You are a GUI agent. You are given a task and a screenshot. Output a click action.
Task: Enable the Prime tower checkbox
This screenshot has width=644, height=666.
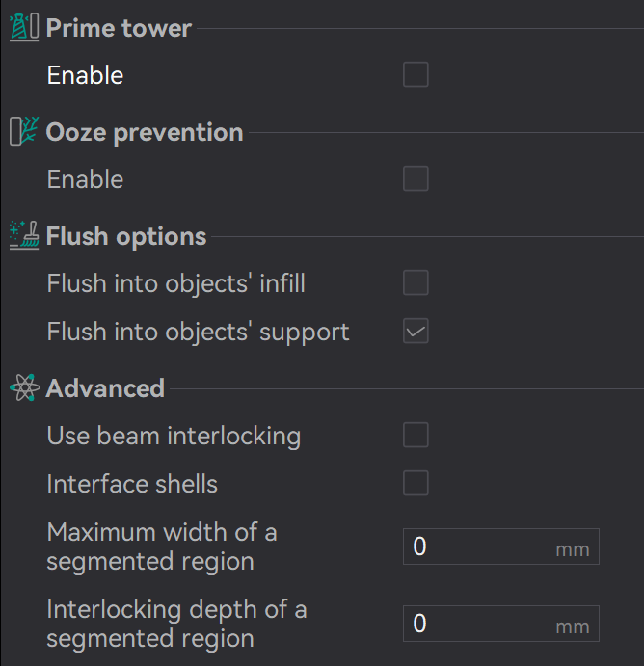pyautogui.click(x=416, y=75)
